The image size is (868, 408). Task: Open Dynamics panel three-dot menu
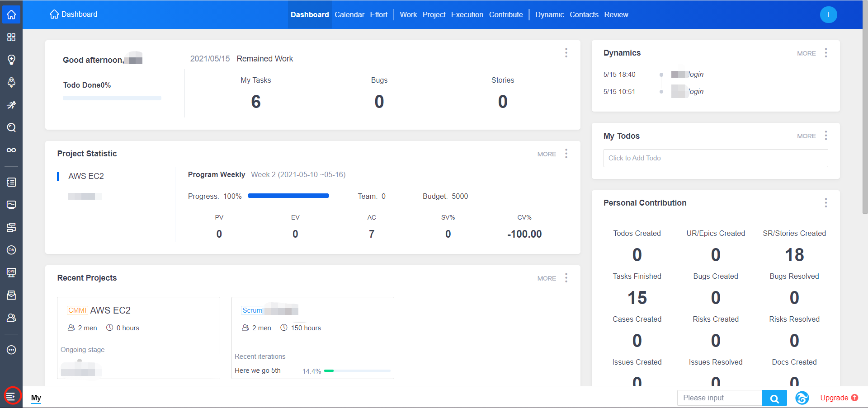(826, 53)
